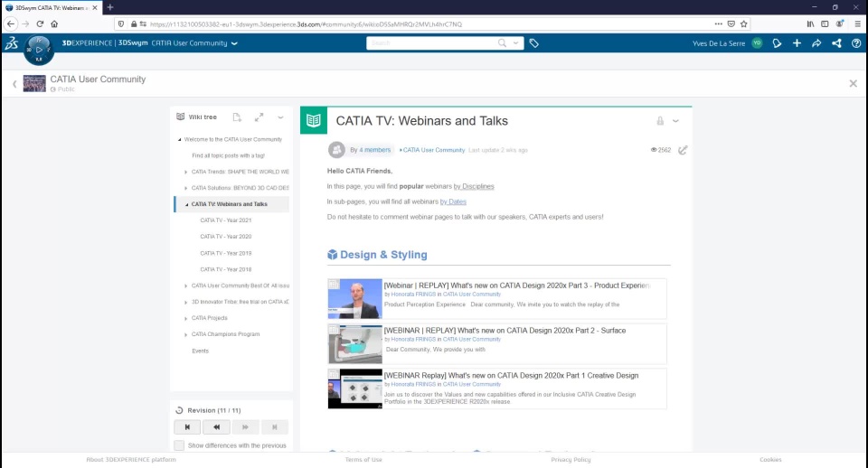Click the new wiki page icon
This screenshot has width=868, height=468.
pos(237,117)
